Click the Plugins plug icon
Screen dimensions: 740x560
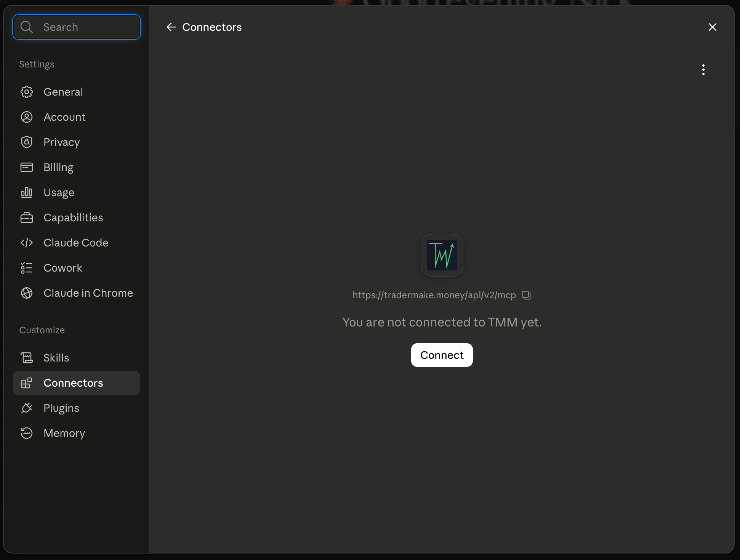(27, 408)
